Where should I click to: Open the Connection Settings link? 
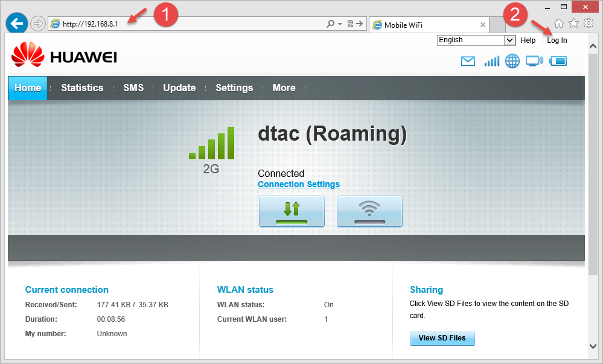(x=299, y=184)
